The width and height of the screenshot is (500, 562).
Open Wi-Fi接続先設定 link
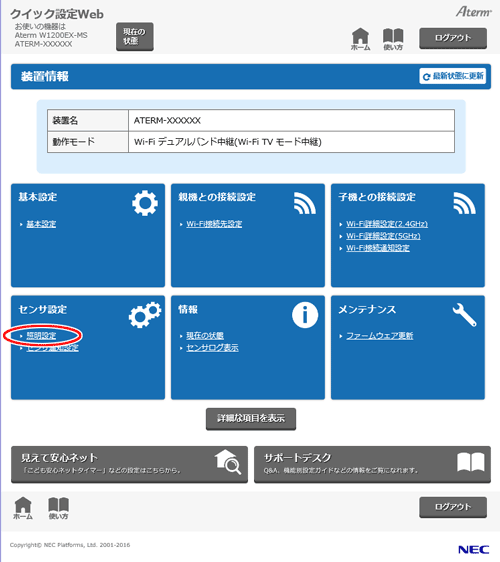214,224
